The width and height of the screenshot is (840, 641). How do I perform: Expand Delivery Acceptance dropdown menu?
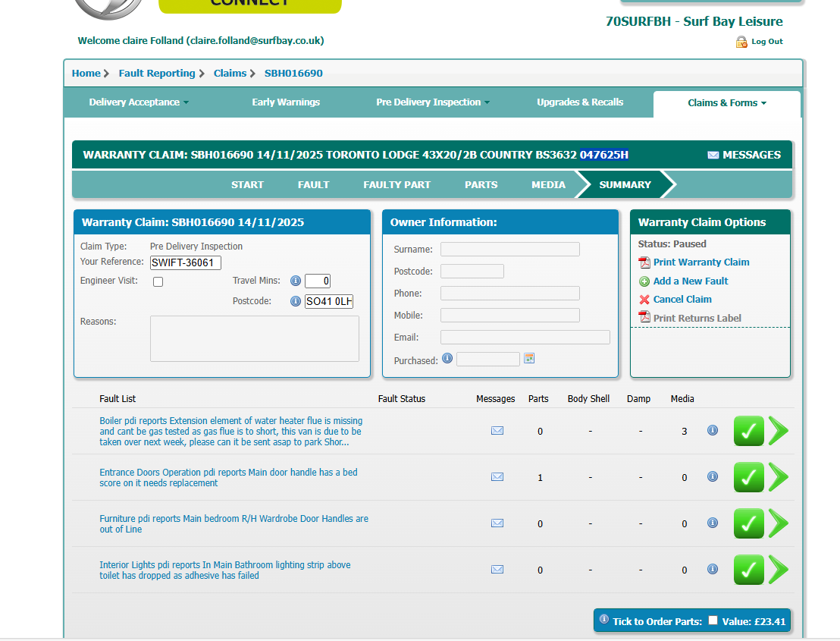tap(139, 102)
